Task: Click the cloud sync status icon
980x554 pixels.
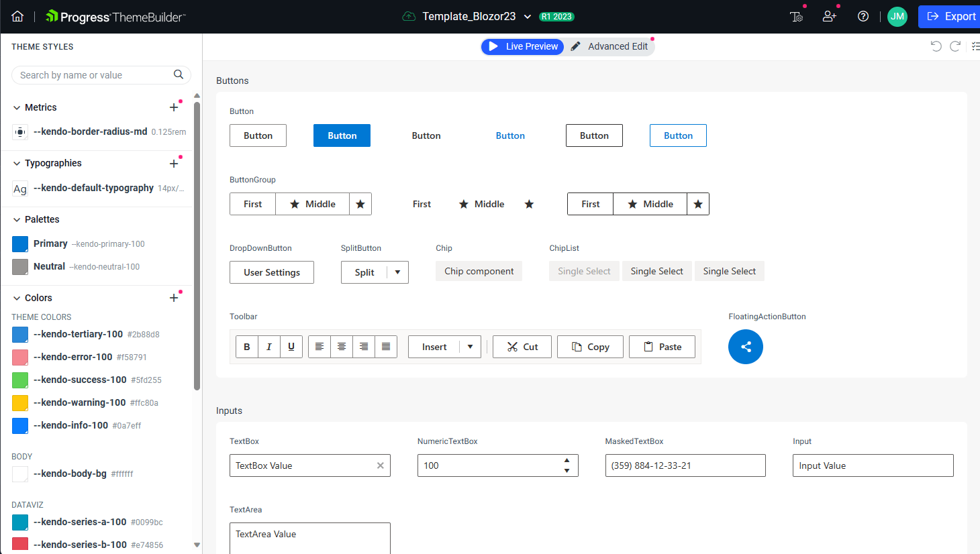Action: point(409,16)
